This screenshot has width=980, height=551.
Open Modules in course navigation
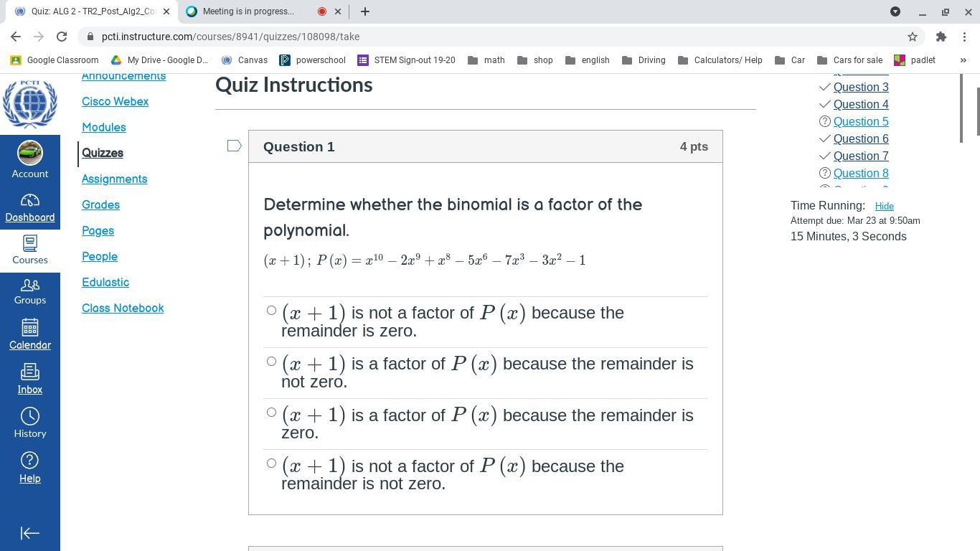104,128
